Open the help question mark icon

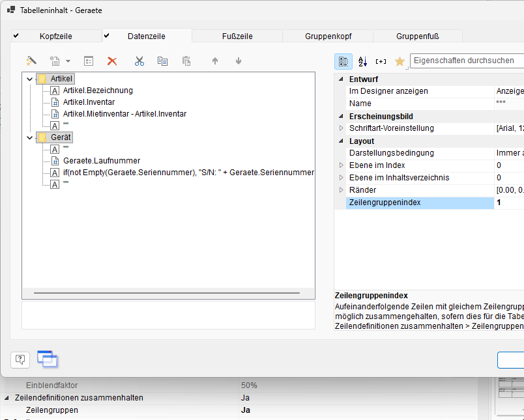pyautogui.click(x=20, y=359)
